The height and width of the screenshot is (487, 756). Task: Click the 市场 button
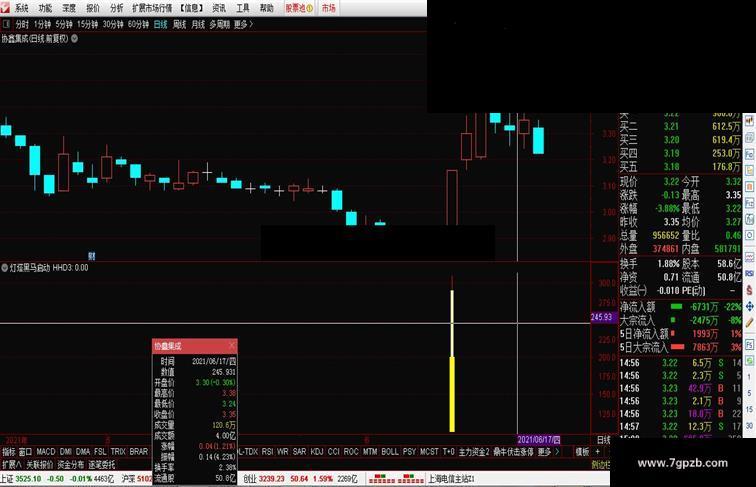click(328, 8)
